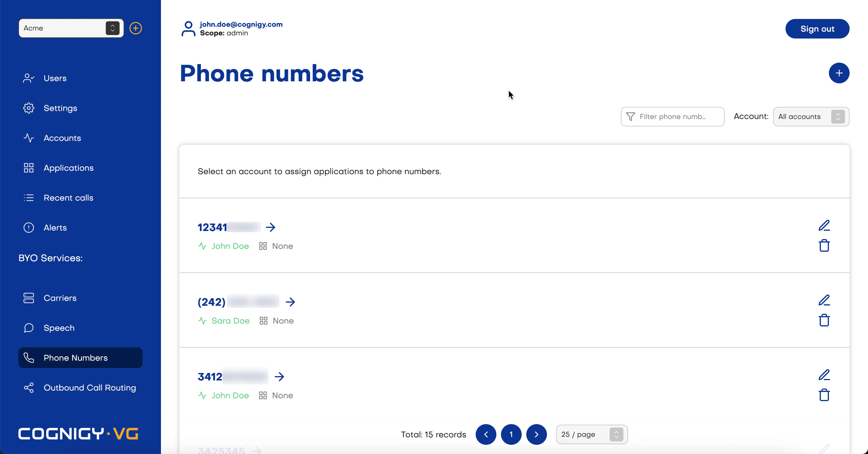The width and height of the screenshot is (868, 454).
Task: Click the Total: 15 records text
Action: pyautogui.click(x=434, y=434)
